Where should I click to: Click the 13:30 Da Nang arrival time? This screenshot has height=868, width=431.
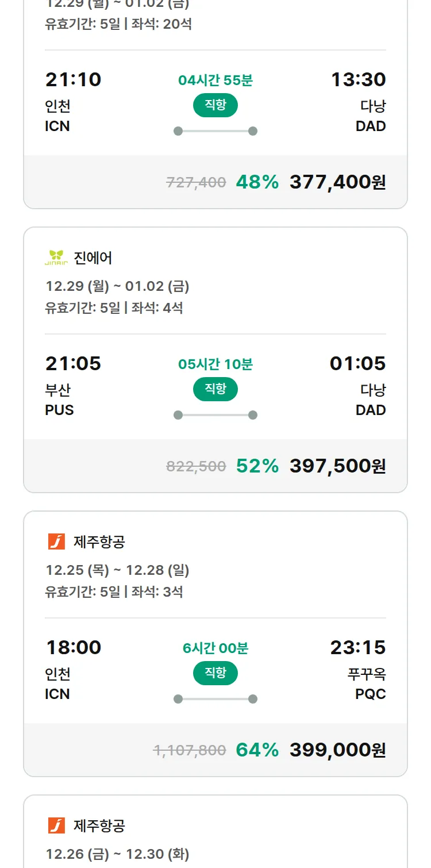(358, 79)
